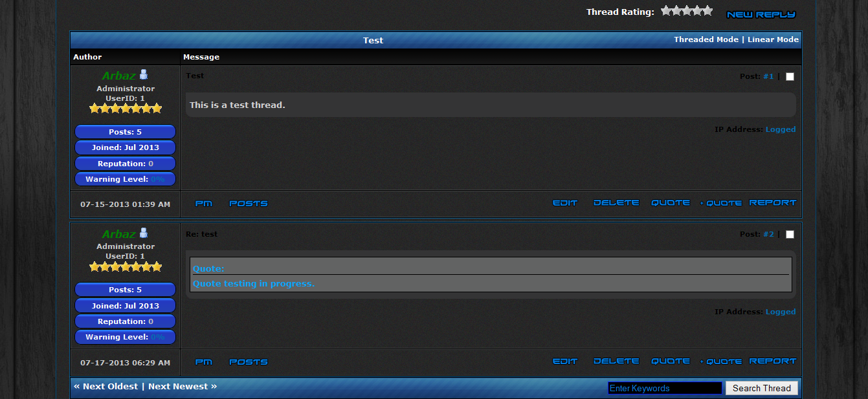Click the text 'This is a test thread.'

pyautogui.click(x=237, y=105)
